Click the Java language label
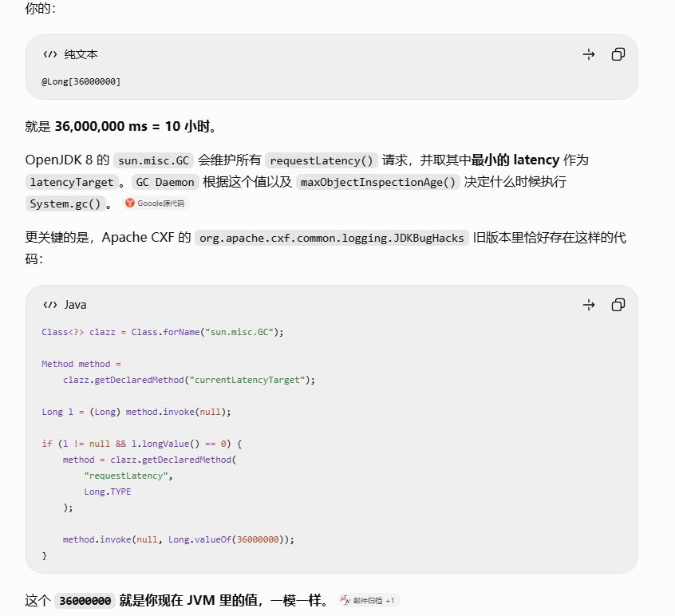675x616 pixels. [75, 305]
